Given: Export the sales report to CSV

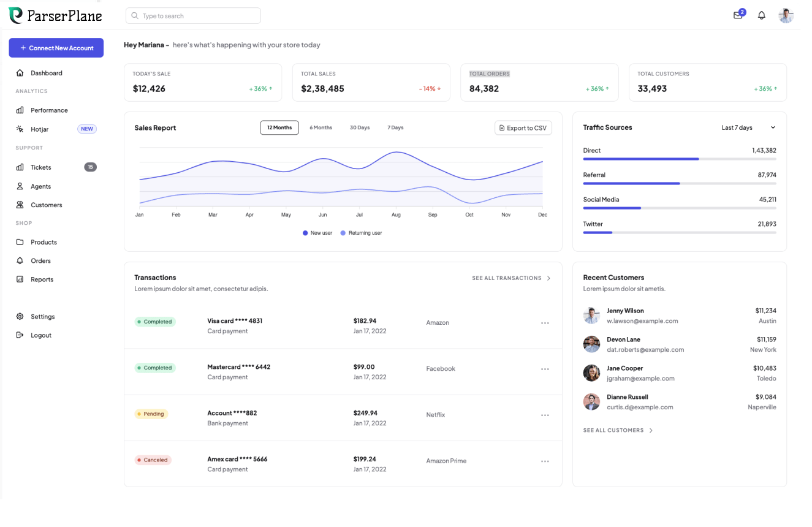Looking at the screenshot, I should 523,128.
